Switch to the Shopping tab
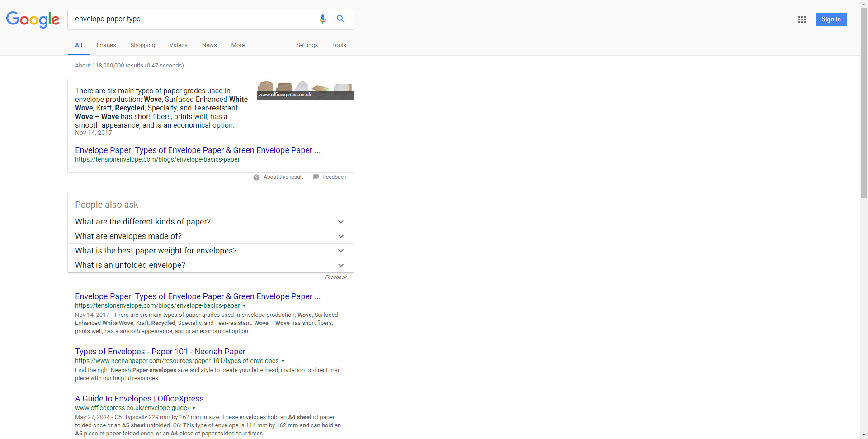 point(142,45)
